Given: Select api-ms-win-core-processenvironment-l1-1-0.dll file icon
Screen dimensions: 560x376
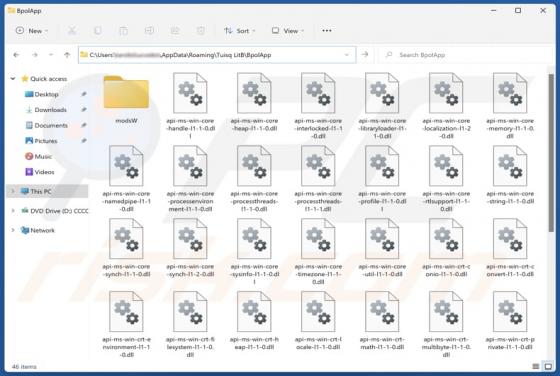Looking at the screenshot, I should click(x=190, y=166).
